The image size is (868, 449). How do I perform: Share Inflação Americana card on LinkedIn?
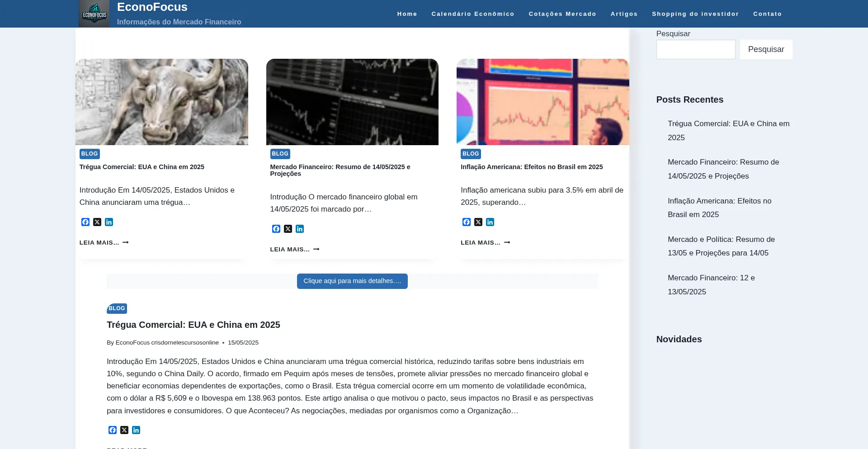click(490, 222)
